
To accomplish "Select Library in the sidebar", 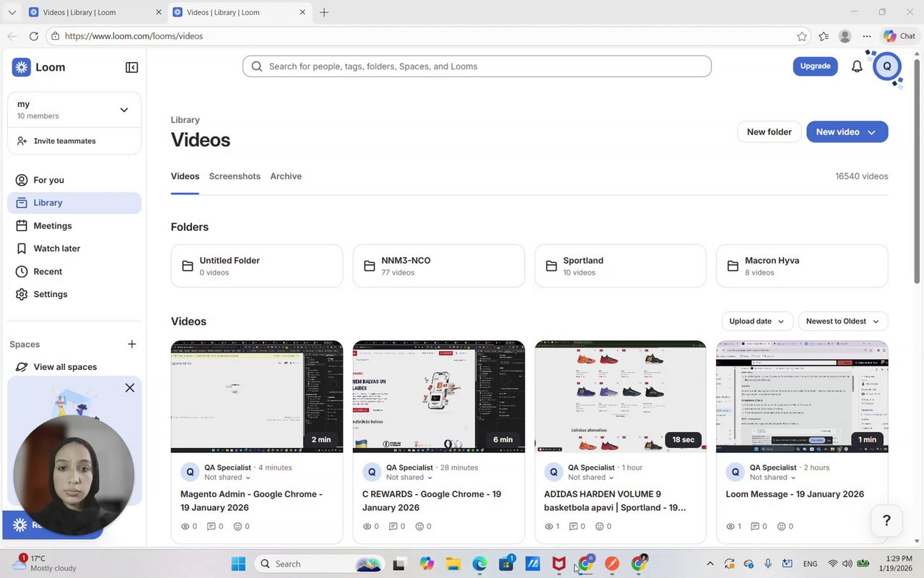I will click(74, 203).
